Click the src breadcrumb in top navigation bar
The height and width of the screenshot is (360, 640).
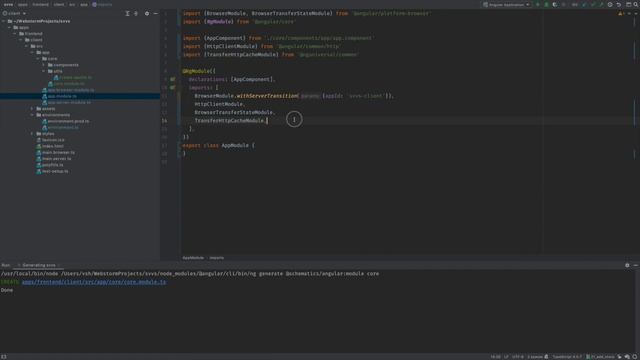(x=72, y=4)
